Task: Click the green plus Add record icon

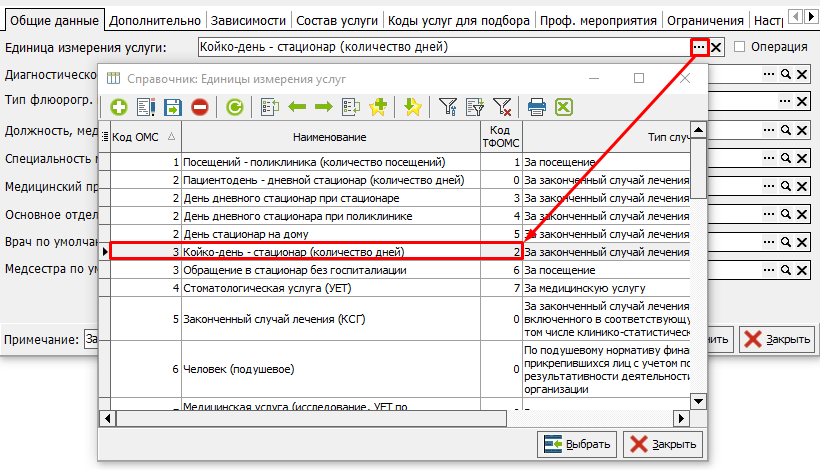Action: (x=118, y=107)
